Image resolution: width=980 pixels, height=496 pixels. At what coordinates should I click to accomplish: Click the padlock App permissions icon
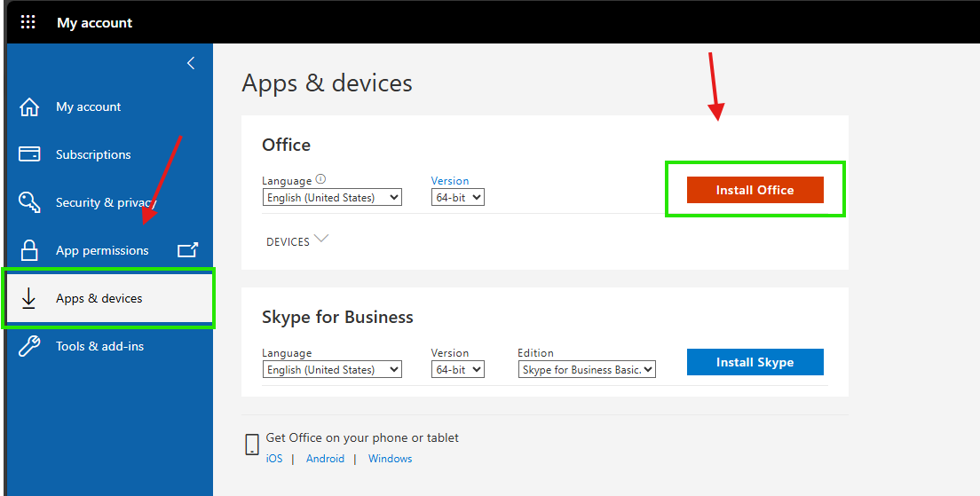(x=29, y=250)
